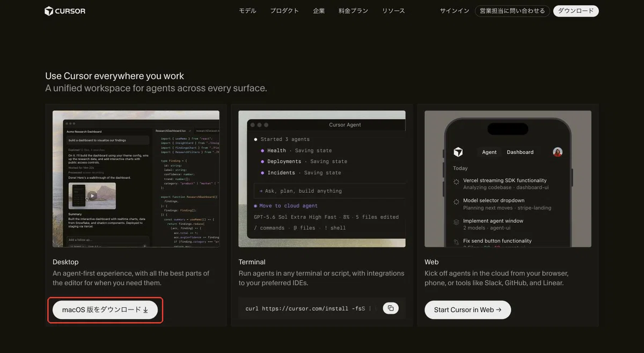Click the ダウンロード button in header

[x=576, y=11]
